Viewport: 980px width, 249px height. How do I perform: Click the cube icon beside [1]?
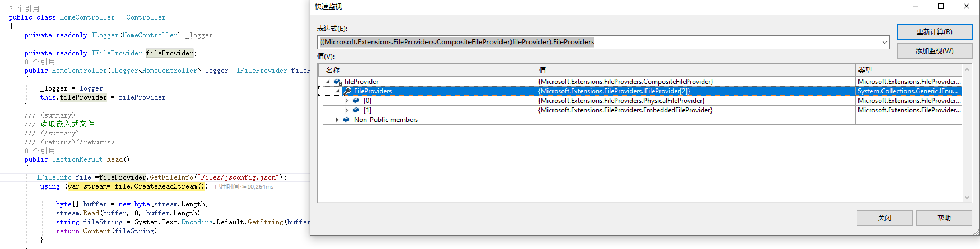click(356, 110)
